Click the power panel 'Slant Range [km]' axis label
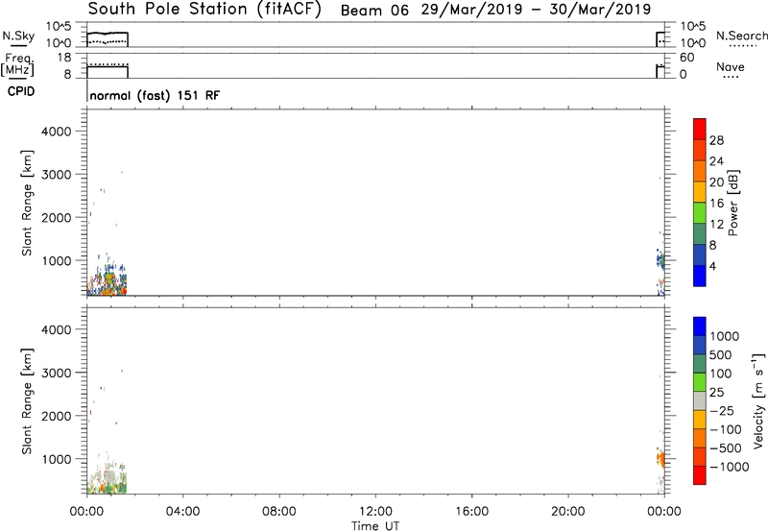 pos(27,203)
